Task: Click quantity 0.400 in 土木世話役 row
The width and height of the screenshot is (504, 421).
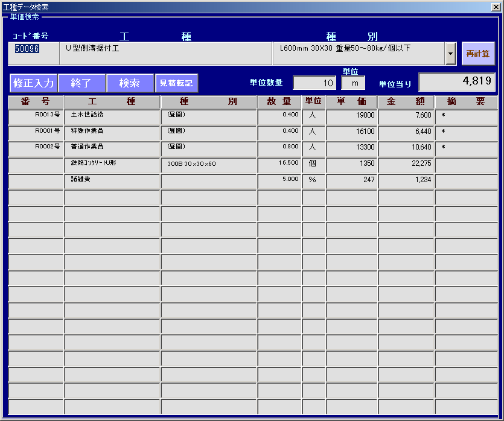Action: point(279,117)
